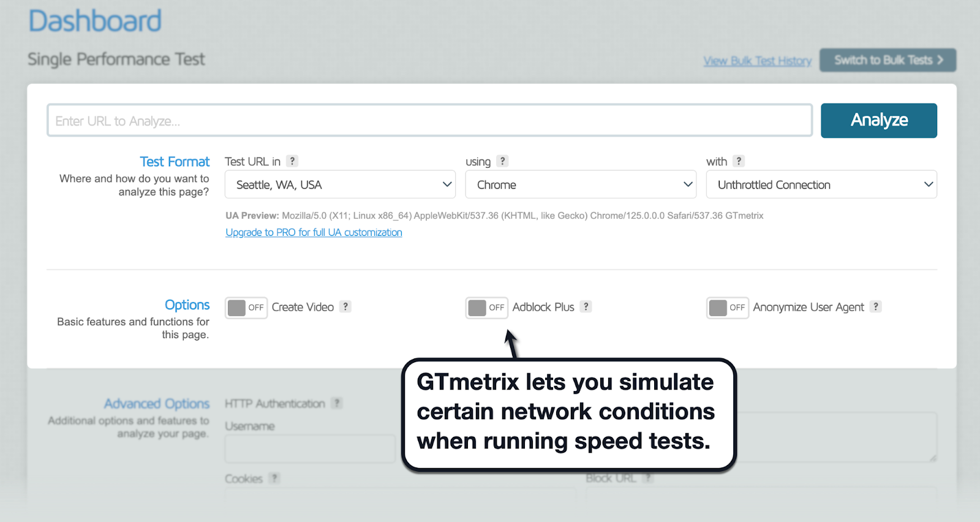Open the Unthrottled Connection dropdown
Screen dimensions: 980x522
pyautogui.click(x=821, y=184)
